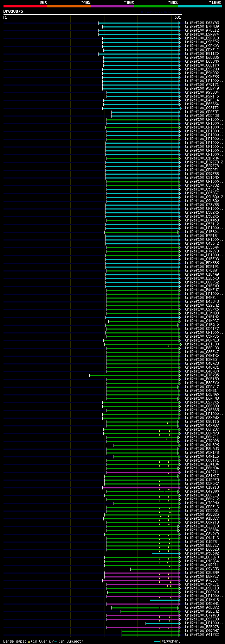Open hit UniRef100_C5XZJ2
The height and width of the screenshot is (644, 225).
pyautogui.click(x=202, y=50)
